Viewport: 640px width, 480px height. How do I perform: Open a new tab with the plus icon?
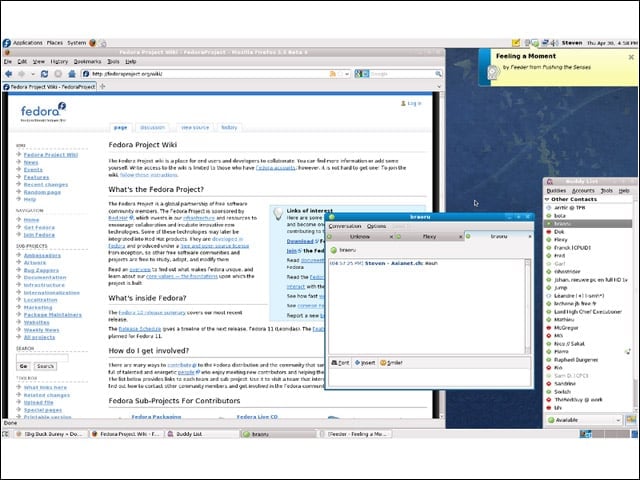pos(103,87)
